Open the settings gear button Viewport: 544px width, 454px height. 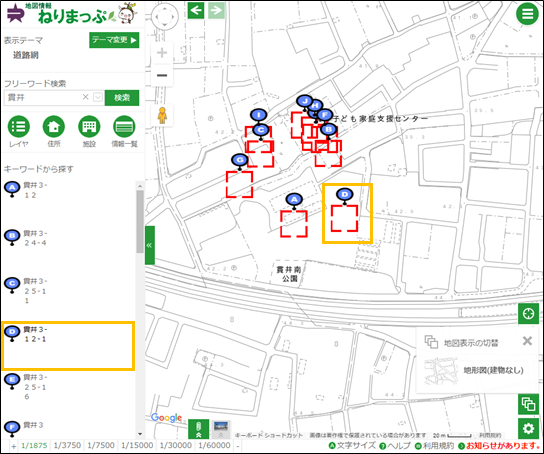point(528,429)
